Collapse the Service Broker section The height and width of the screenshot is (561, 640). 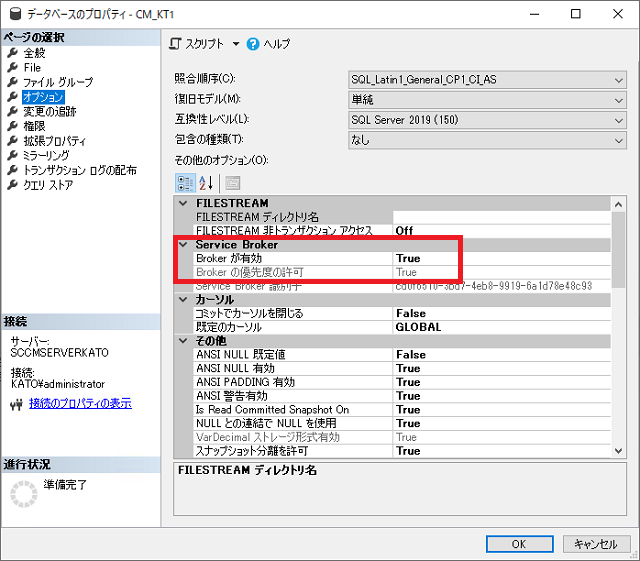[182, 244]
